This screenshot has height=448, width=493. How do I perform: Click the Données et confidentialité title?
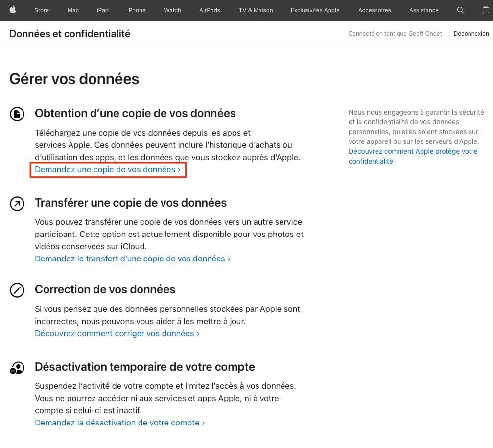click(x=70, y=34)
